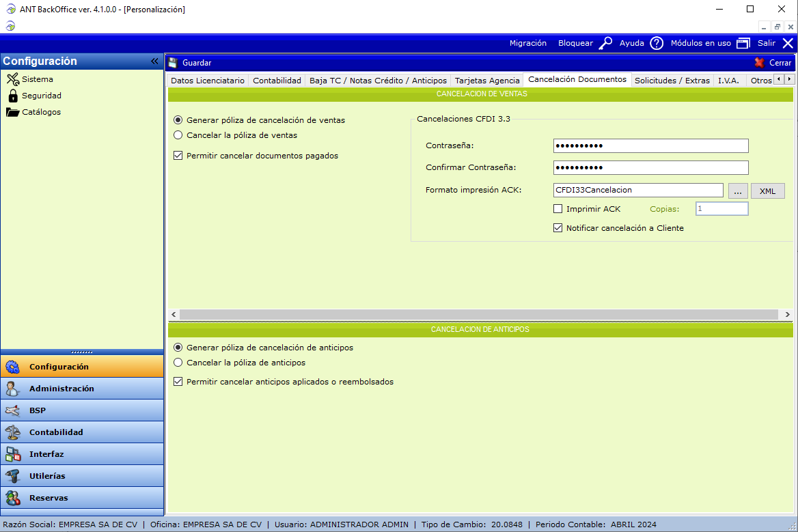Open Módulos en uso window icon
798x532 pixels.
743,43
